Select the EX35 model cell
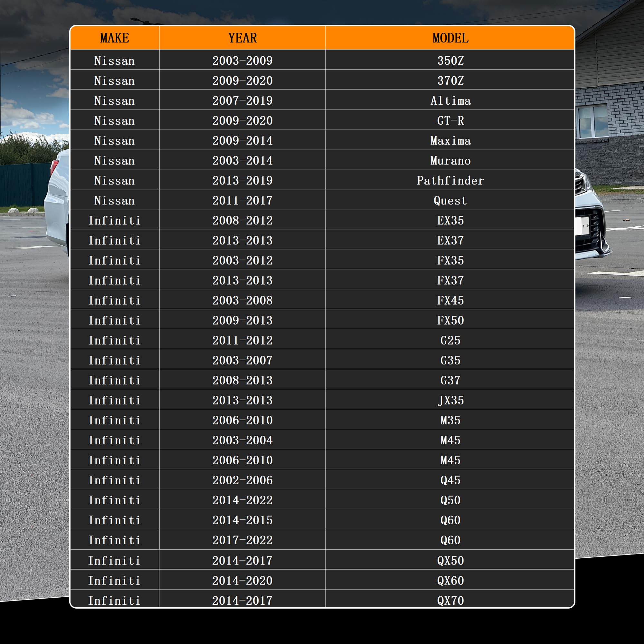Image resolution: width=644 pixels, height=644 pixels. [x=450, y=220]
